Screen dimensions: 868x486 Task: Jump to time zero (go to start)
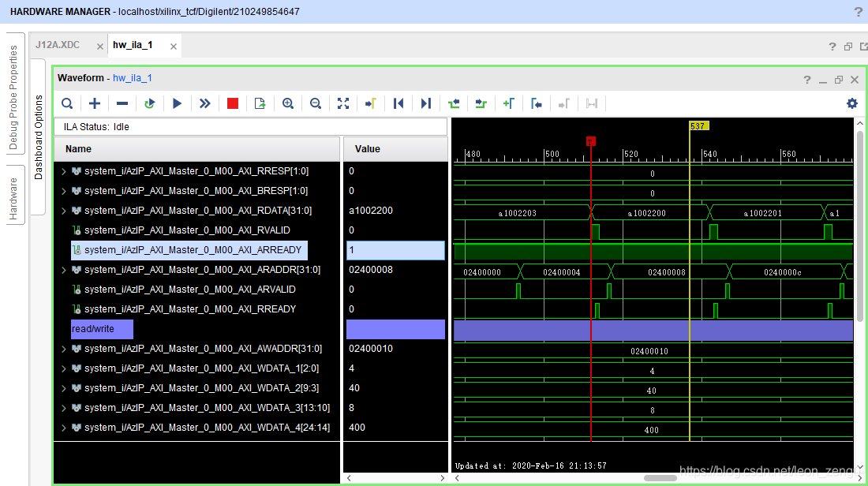[398, 103]
